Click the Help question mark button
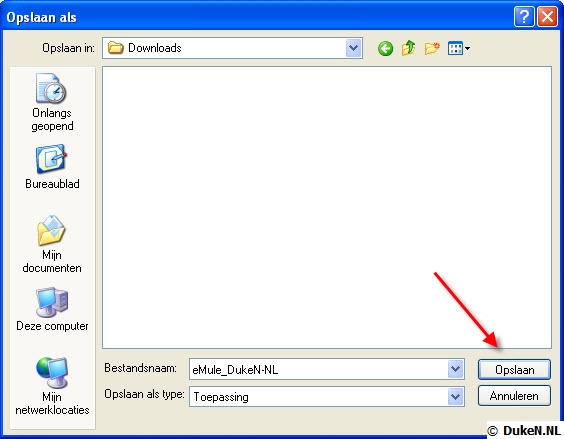This screenshot has width=564, height=439. coord(524,17)
